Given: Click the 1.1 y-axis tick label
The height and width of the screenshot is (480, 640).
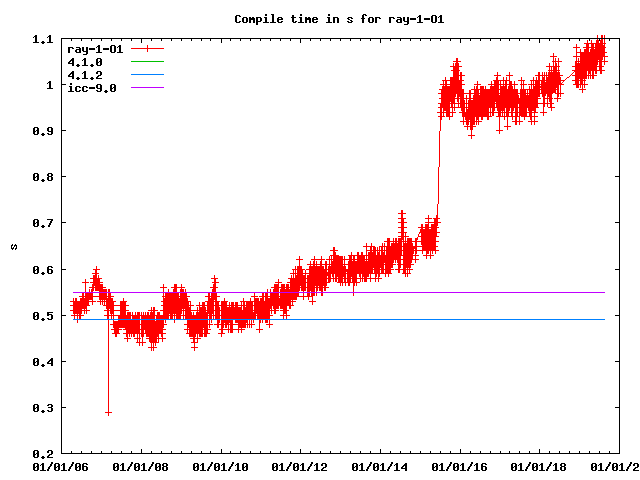Looking at the screenshot, I should [44, 39].
